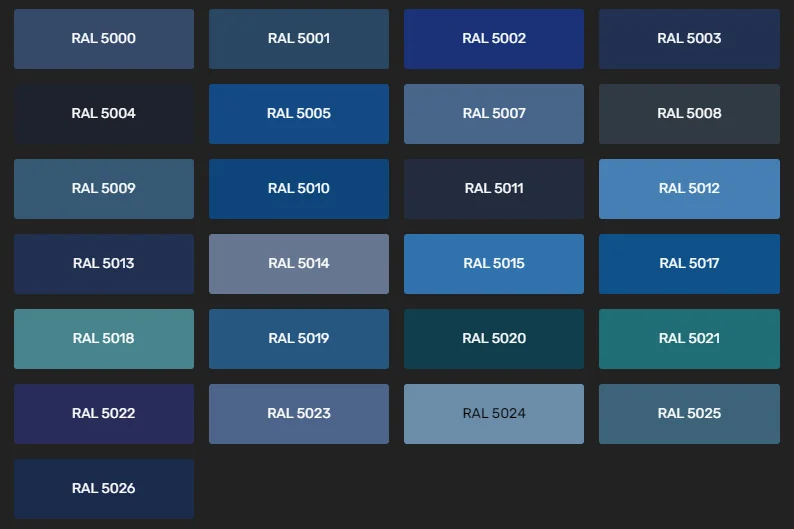Choose the RAL 5012 light blue swatch
Image resolution: width=794 pixels, height=529 pixels.
689,189
